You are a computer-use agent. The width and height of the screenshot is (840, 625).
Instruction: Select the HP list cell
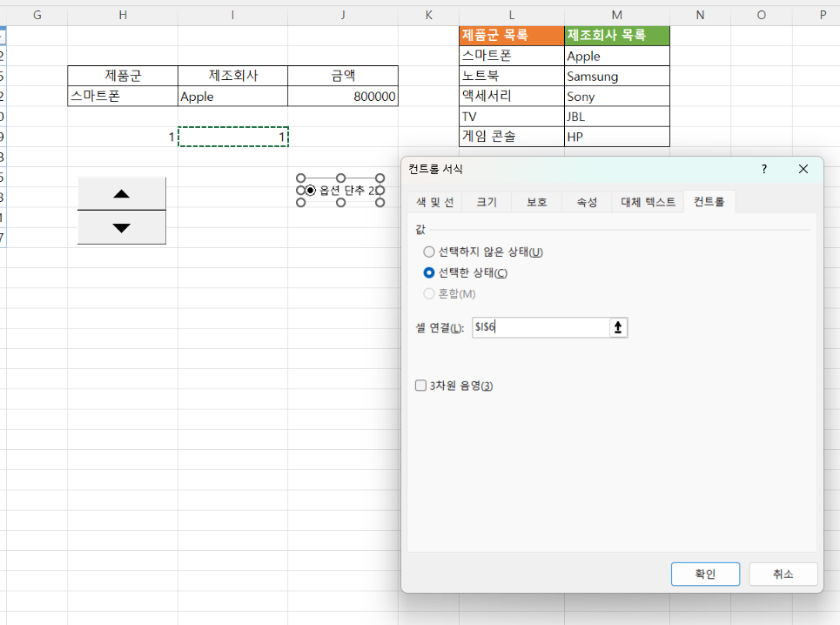click(x=617, y=137)
